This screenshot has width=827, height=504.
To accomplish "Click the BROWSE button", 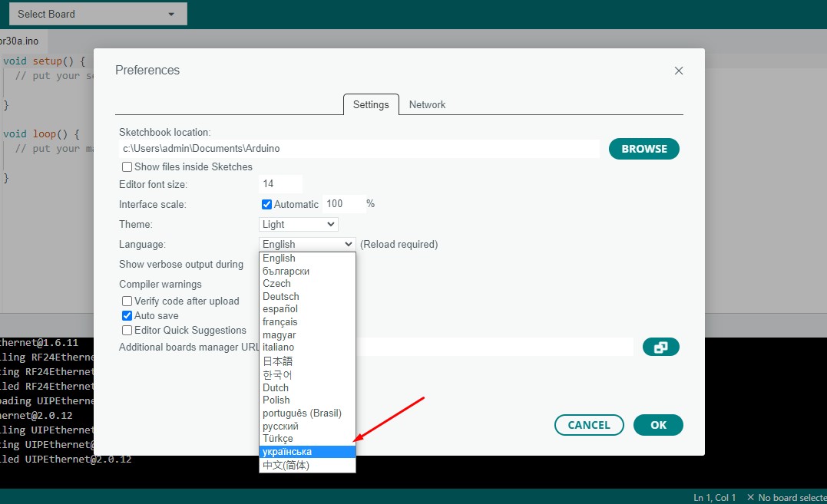I will (644, 149).
